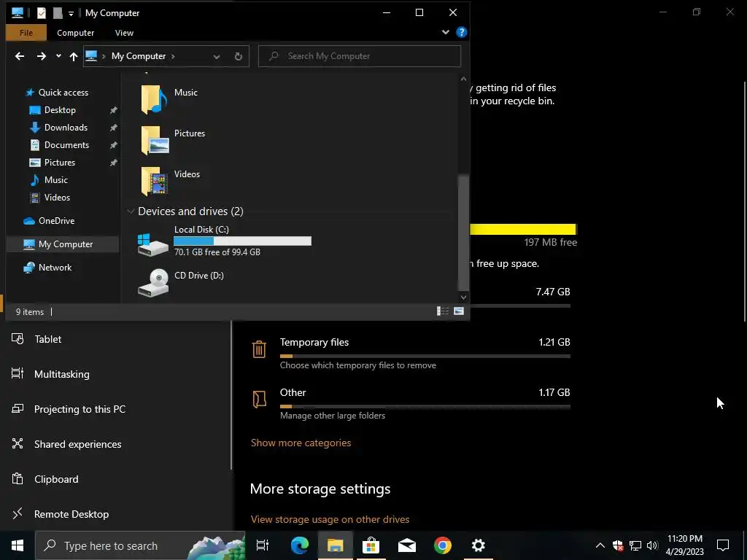Open Settings gear on the taskbar
This screenshot has height=560, width=747.
click(x=479, y=545)
